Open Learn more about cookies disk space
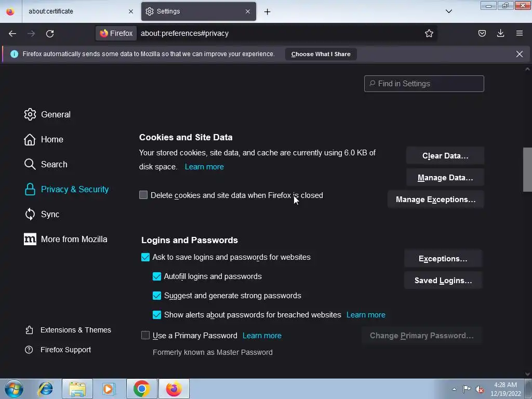Screen dimensions: 532x399 point(204,167)
